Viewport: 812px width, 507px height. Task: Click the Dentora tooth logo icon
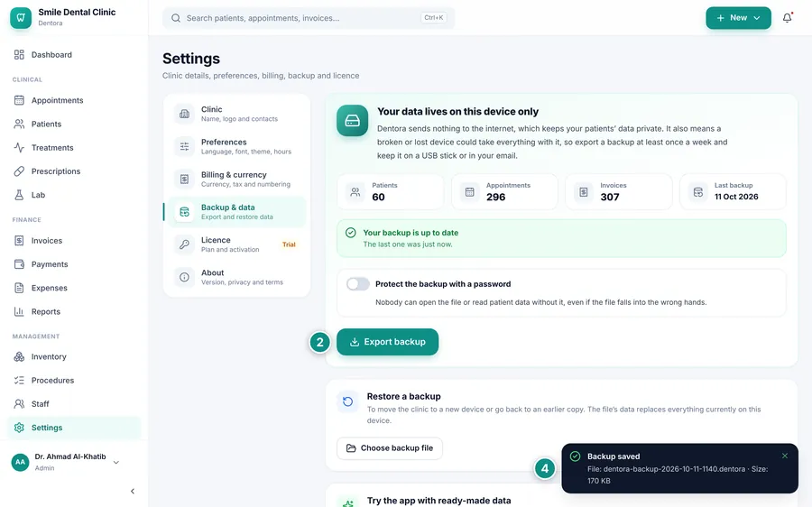tap(21, 18)
